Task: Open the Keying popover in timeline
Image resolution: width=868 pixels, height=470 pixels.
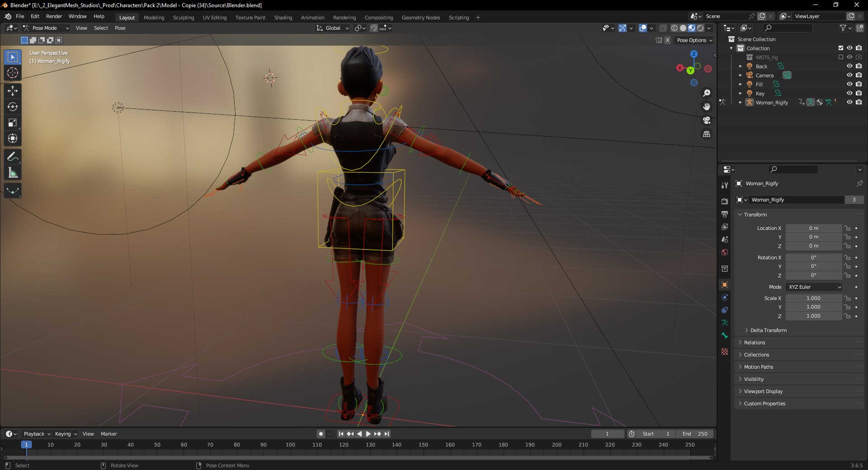Action: 66,434
